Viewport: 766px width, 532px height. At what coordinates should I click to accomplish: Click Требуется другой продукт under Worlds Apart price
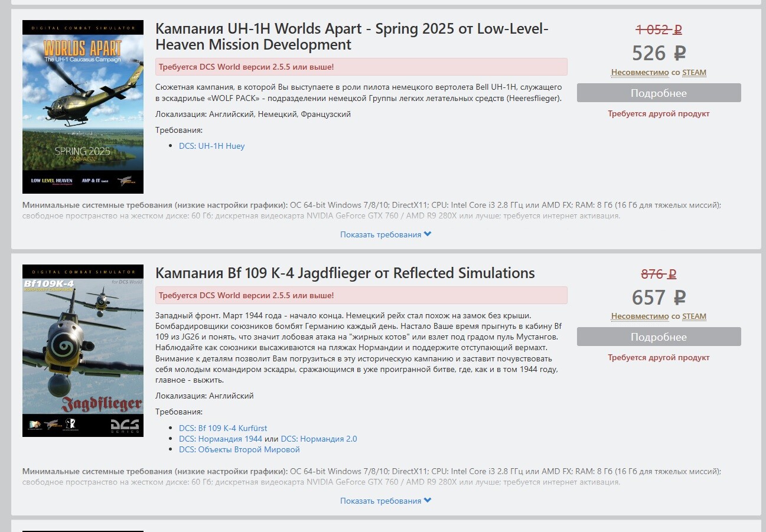tap(659, 113)
